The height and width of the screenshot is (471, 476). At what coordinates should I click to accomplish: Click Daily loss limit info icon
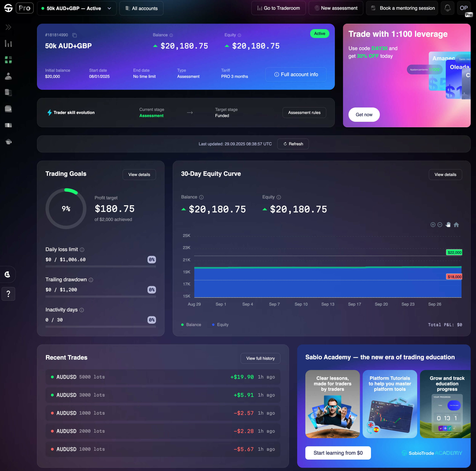coord(82,250)
